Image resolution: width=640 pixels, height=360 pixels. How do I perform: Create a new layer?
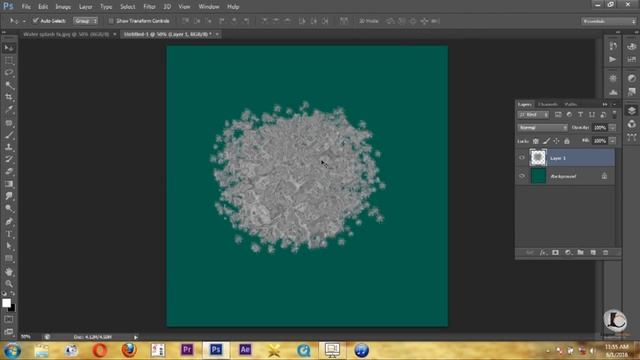[593, 253]
